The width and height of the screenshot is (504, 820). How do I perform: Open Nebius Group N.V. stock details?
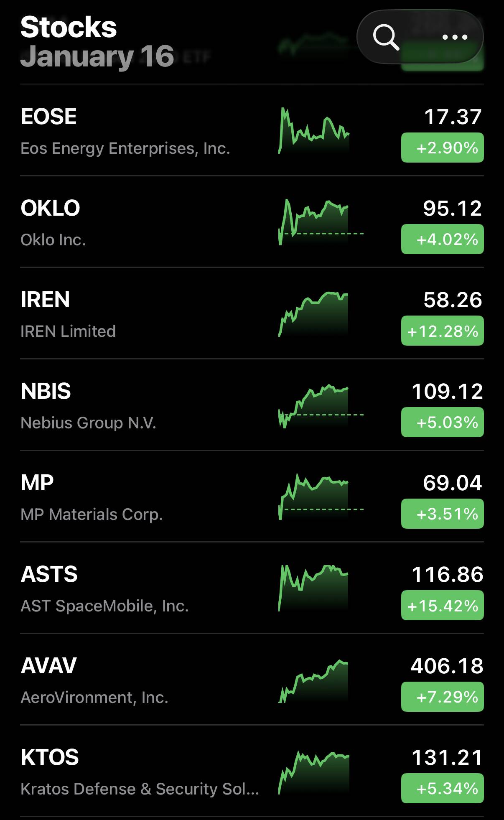89,423
